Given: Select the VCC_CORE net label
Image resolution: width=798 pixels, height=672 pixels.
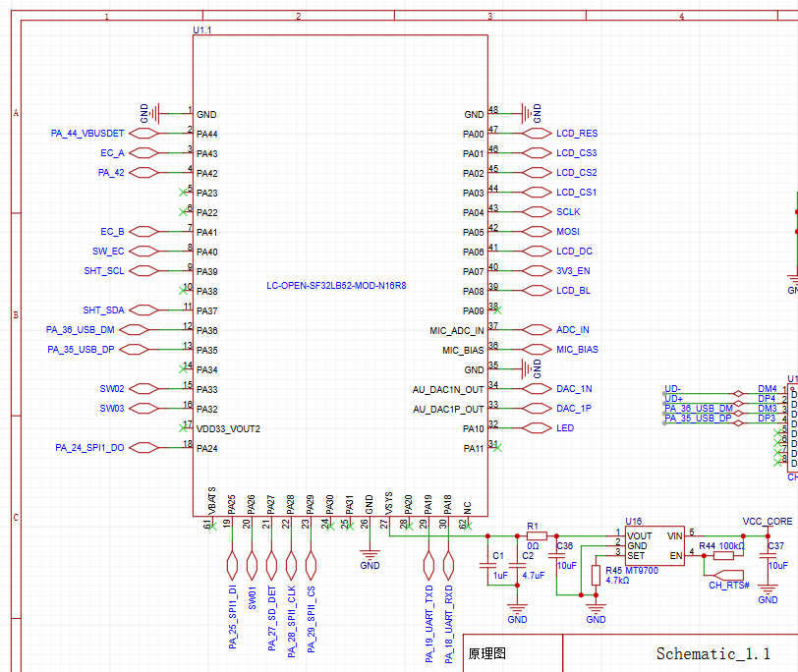Looking at the screenshot, I should (767, 521).
